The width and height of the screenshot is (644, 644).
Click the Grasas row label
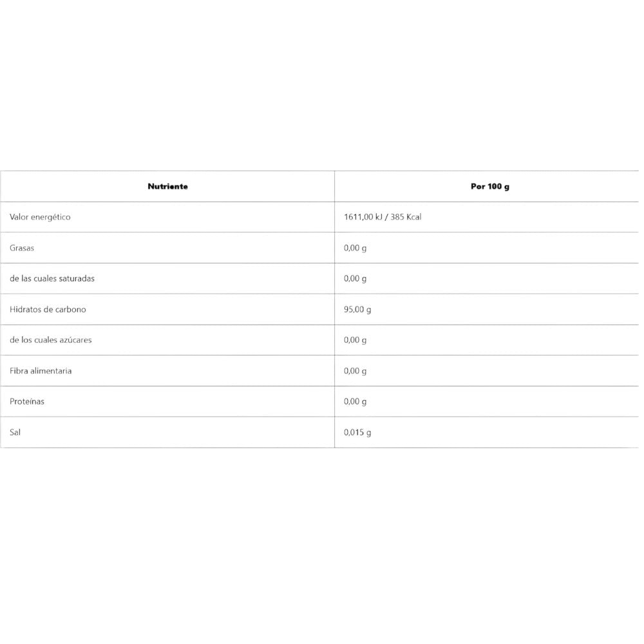point(21,248)
